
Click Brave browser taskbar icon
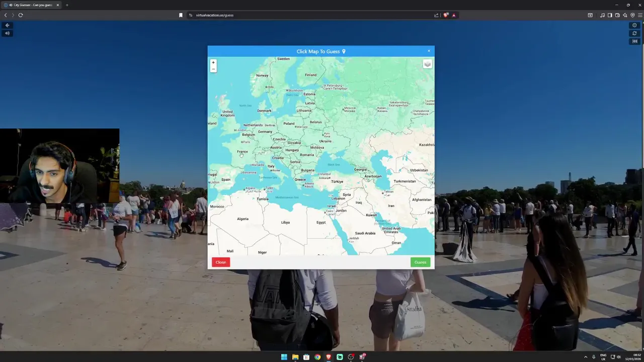pos(329,357)
